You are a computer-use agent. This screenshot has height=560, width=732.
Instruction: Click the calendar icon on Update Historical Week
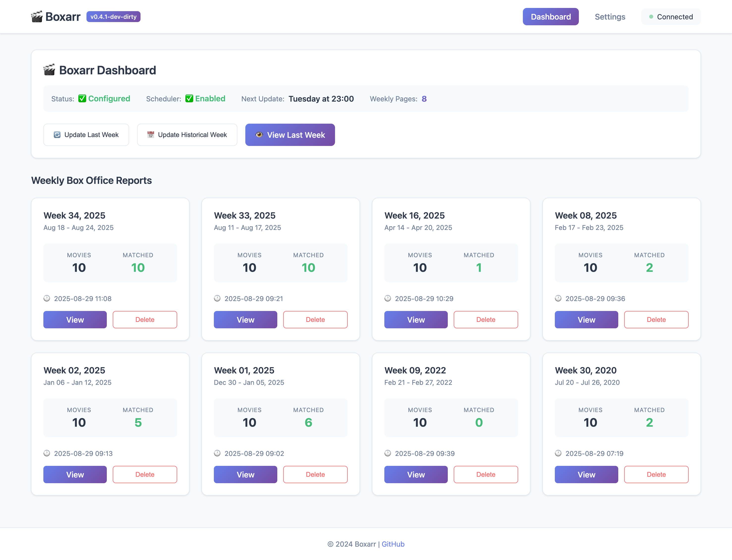pos(151,135)
